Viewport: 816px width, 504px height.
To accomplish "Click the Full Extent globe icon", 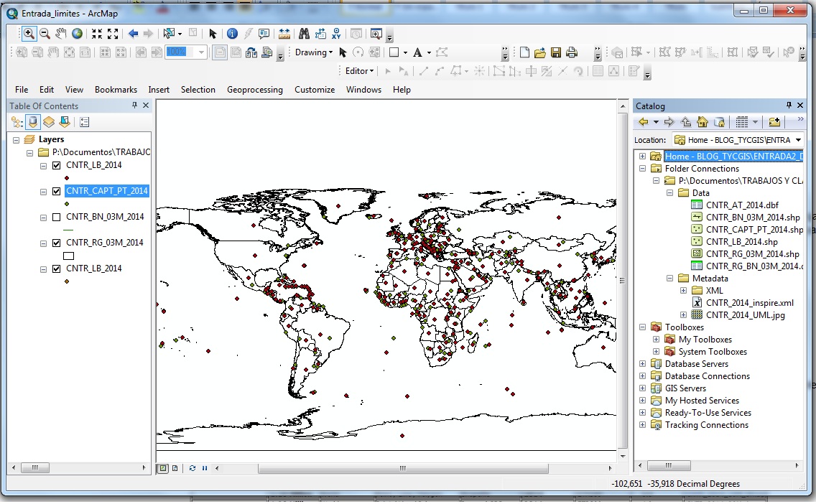I will pos(77,34).
